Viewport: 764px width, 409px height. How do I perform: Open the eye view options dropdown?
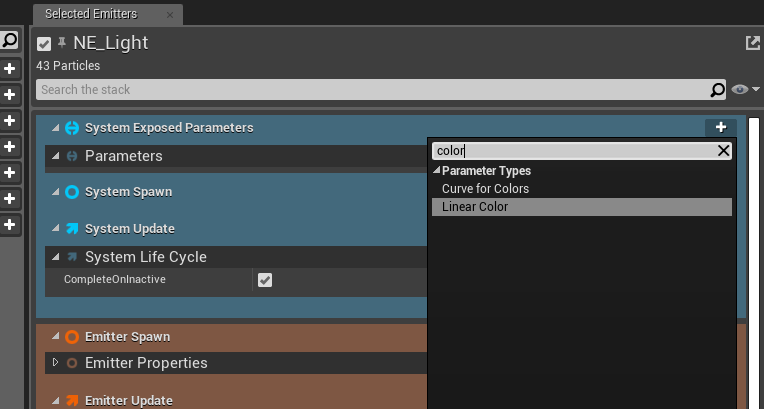pos(745,90)
